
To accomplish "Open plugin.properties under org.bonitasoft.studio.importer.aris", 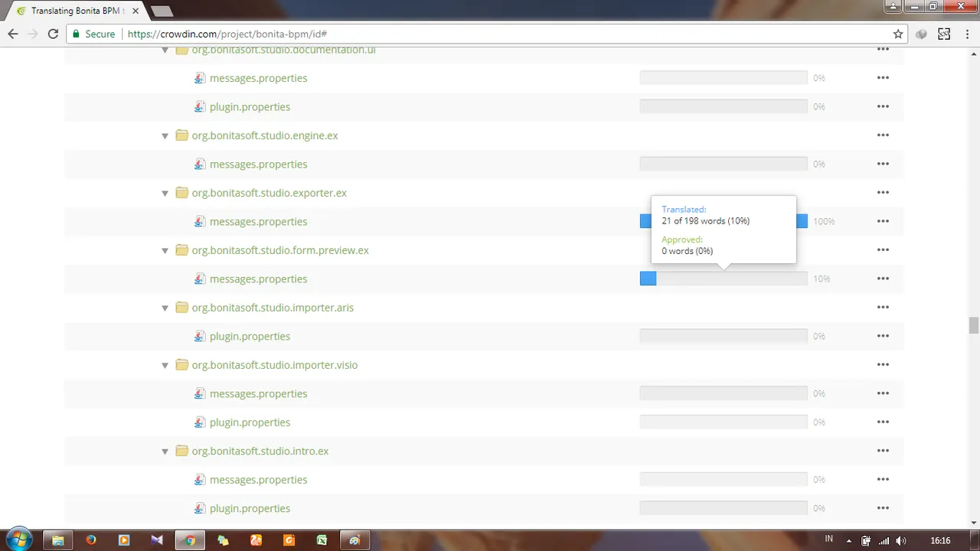I will point(250,336).
